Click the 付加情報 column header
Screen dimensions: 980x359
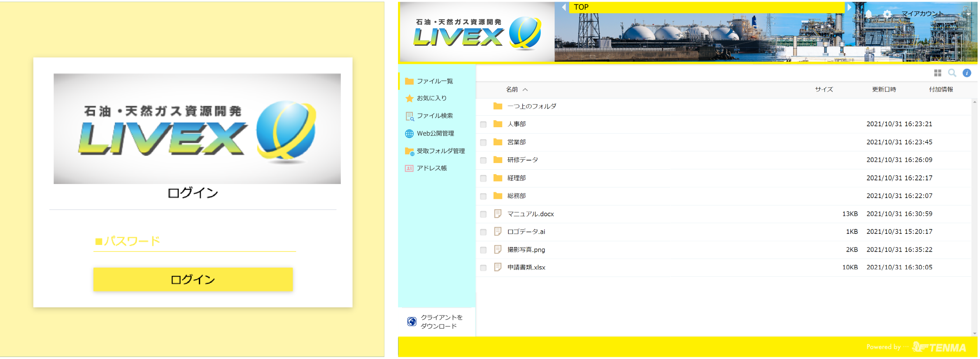[941, 89]
